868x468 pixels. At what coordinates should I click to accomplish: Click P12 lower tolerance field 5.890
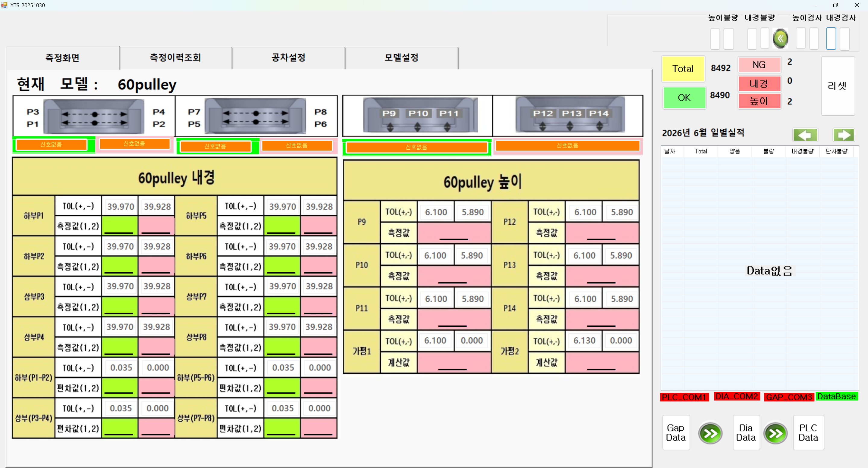[622, 212]
